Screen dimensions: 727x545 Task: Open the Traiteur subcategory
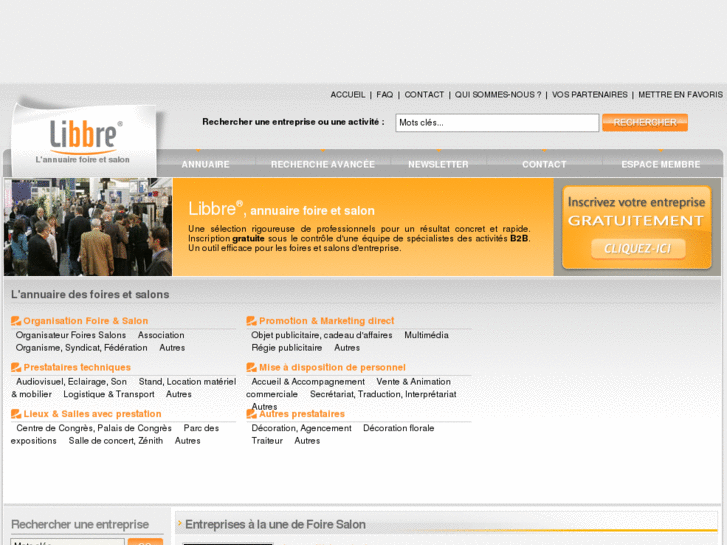pyautogui.click(x=267, y=441)
